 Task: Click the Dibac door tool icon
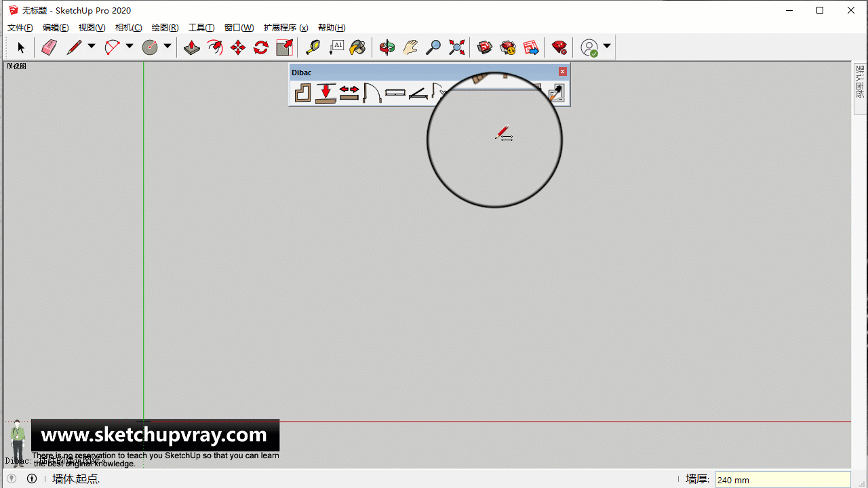pos(372,92)
